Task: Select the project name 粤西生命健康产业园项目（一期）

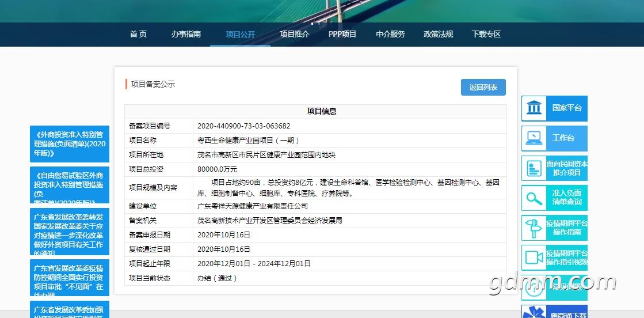Action: 249,141
